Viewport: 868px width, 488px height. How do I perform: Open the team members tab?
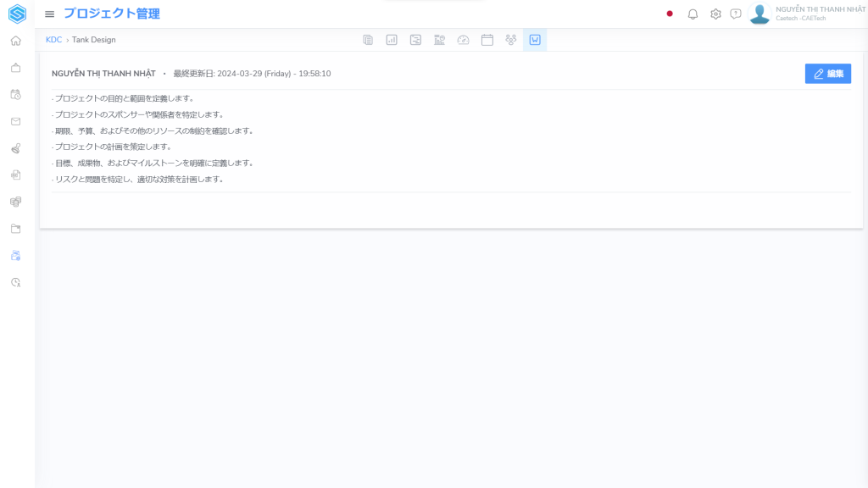510,40
